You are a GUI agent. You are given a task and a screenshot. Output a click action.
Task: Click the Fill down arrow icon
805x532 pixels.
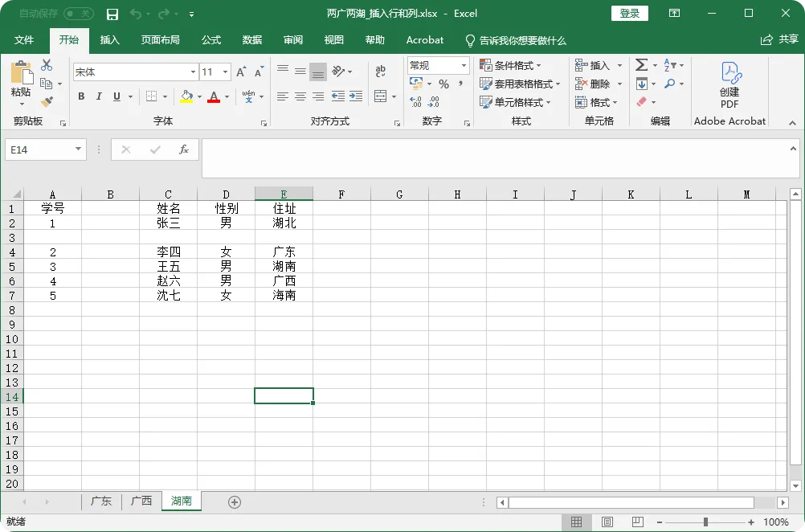tap(642, 84)
